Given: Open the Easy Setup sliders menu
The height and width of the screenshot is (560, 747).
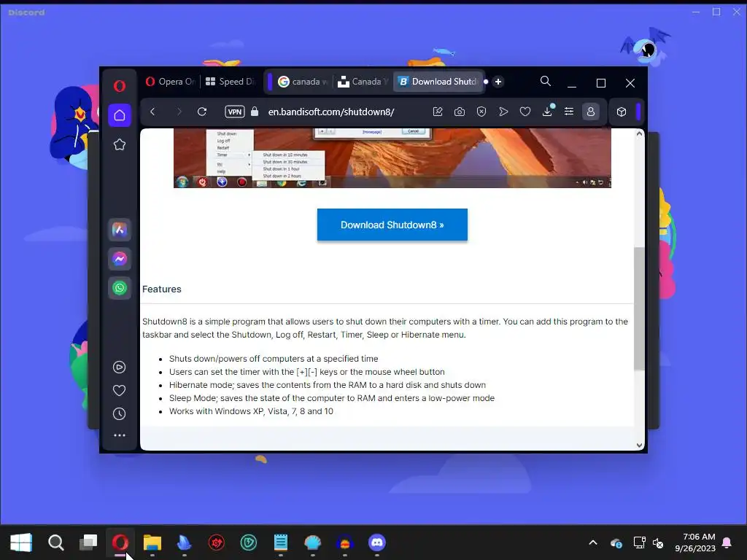Looking at the screenshot, I should pos(569,112).
